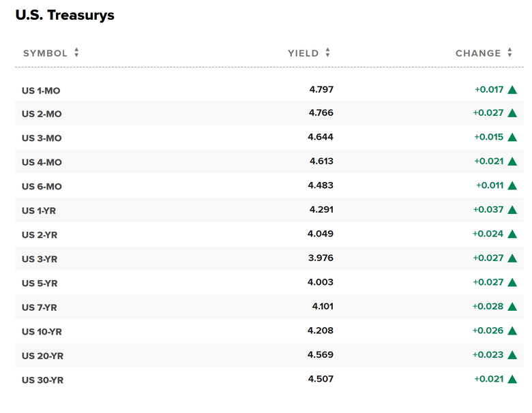Click the green up arrow for US 1-MO
This screenshot has width=532, height=413.
click(512, 90)
